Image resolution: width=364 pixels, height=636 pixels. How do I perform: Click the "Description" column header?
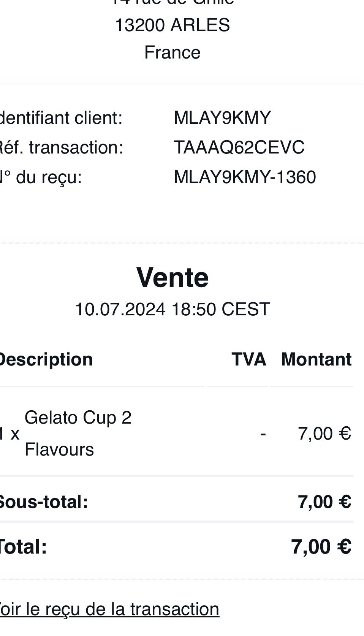tap(46, 359)
